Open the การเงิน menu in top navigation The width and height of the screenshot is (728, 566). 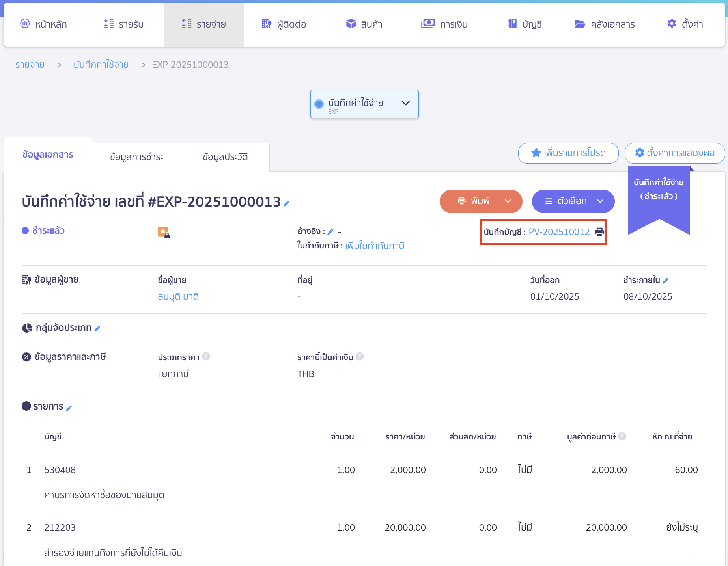pos(444,24)
